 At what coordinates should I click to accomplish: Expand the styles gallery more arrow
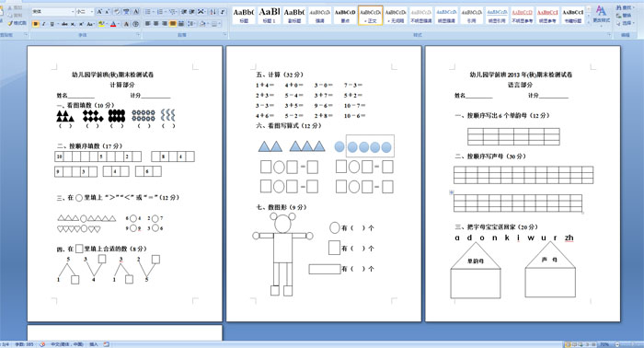pyautogui.click(x=589, y=22)
